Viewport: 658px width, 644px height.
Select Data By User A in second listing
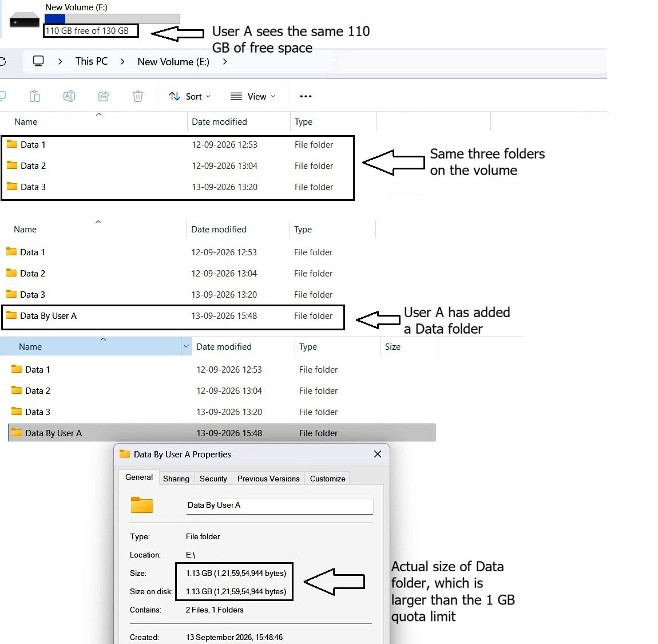point(48,315)
